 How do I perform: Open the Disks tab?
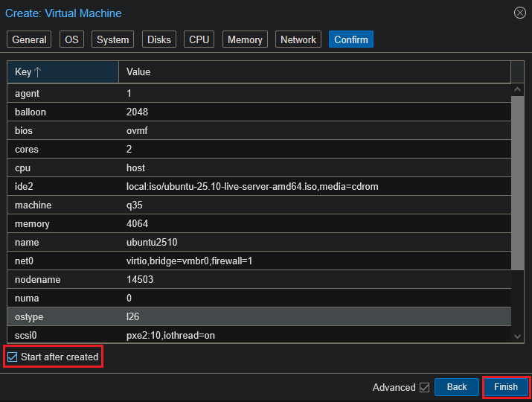point(158,39)
